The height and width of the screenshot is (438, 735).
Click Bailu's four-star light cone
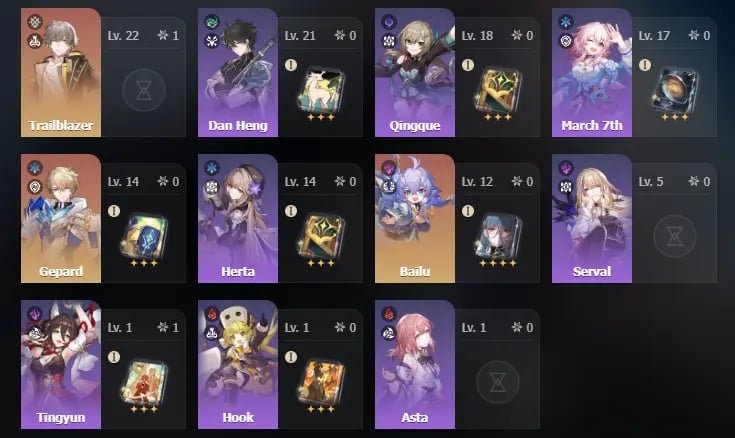click(498, 236)
